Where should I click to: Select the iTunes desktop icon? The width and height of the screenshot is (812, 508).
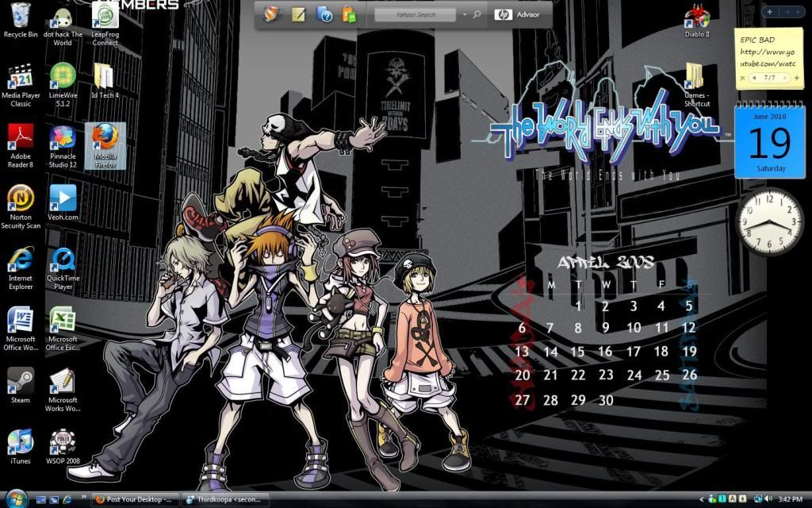21,447
